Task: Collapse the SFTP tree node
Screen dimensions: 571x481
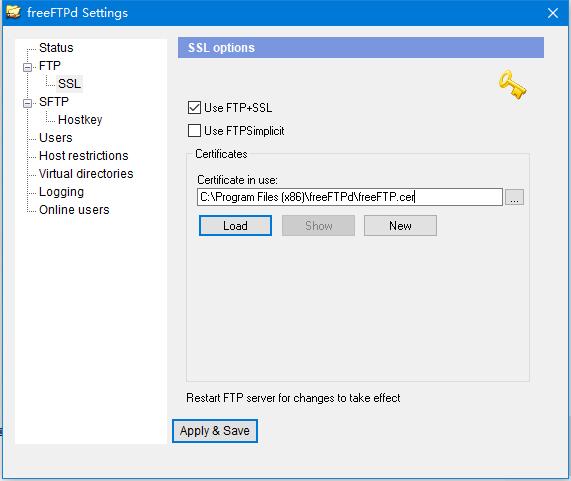Action: click(x=27, y=103)
